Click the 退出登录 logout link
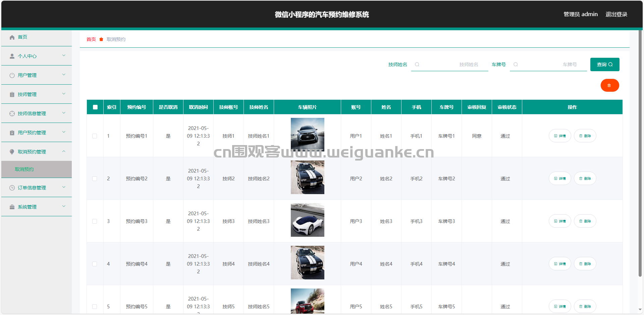 (x=616, y=14)
